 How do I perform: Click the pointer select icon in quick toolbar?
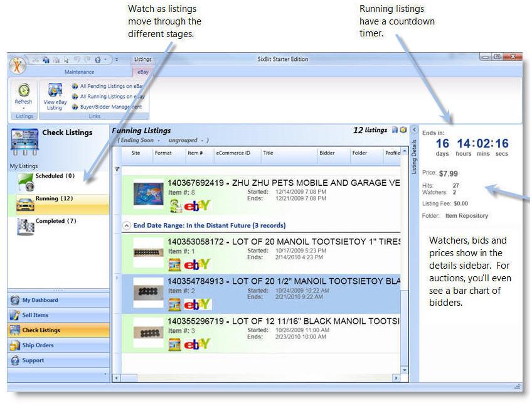(66, 60)
